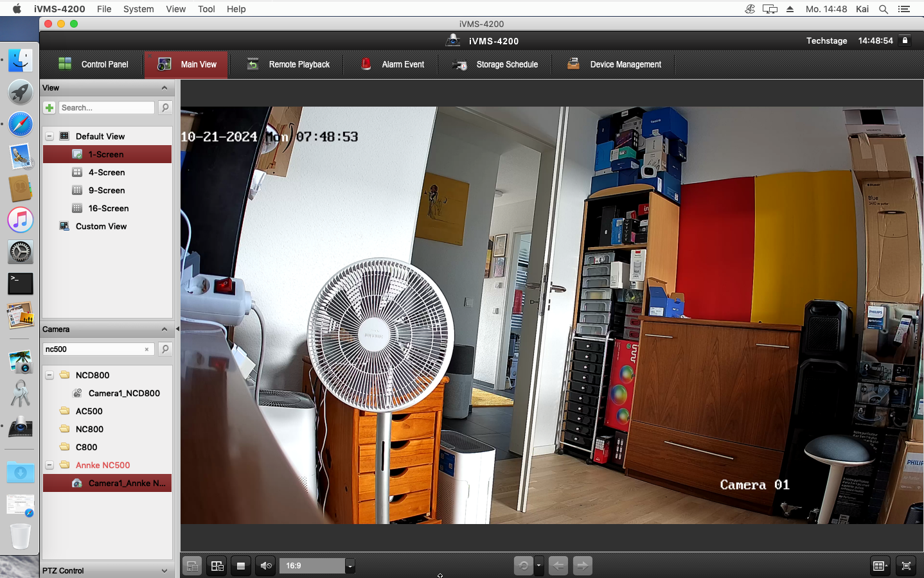This screenshot has width=924, height=578.
Task: Click the lock icon beside the clock
Action: [x=905, y=40]
